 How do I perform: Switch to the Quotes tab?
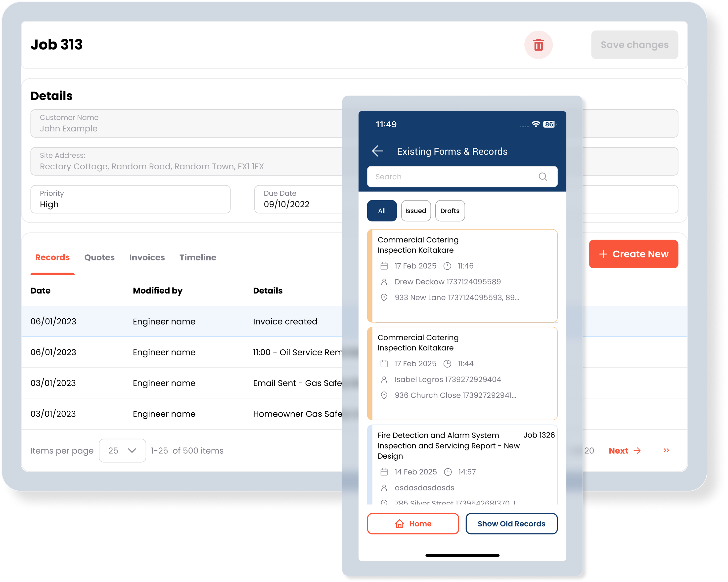point(99,257)
